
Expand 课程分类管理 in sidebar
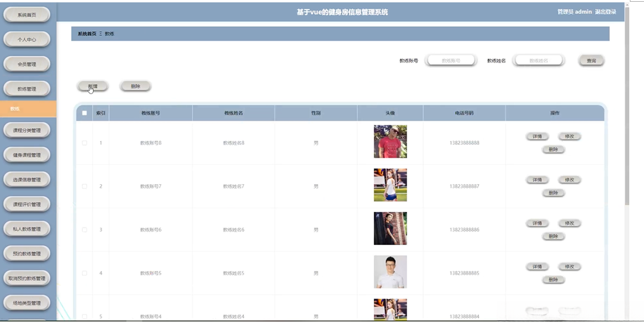pyautogui.click(x=27, y=131)
